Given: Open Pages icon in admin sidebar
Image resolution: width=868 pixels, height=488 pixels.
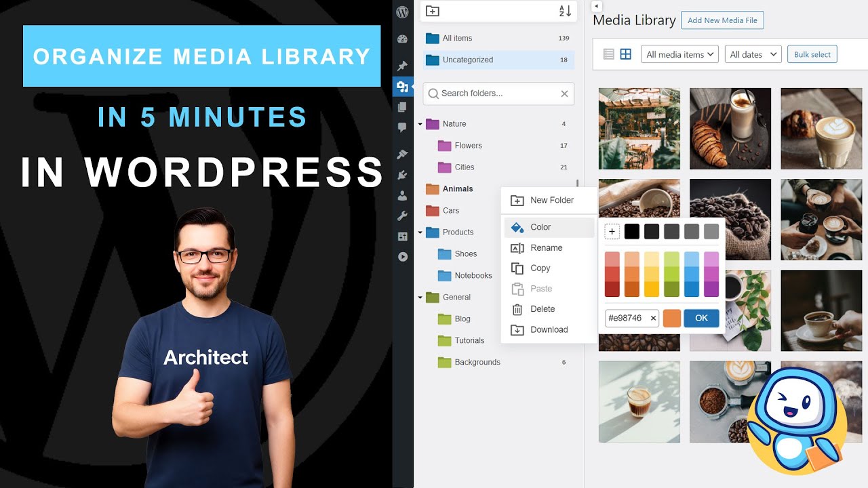Looking at the screenshot, I should (x=402, y=107).
